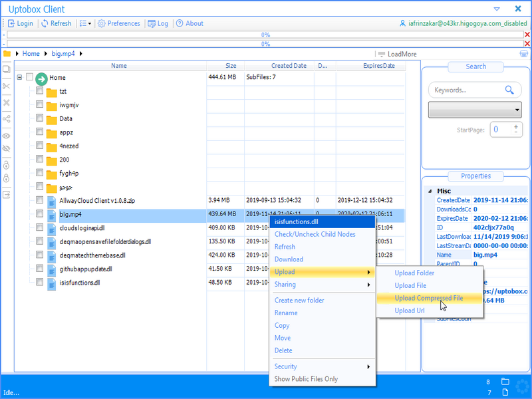This screenshot has height=399, width=532.
Task: Click the search magnifier icon
Action: click(x=509, y=90)
